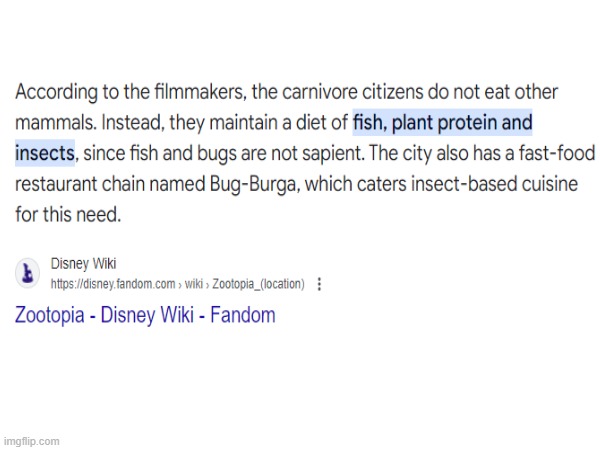Image resolution: width=600 pixels, height=450 pixels.
Task: Click the Disney Wiki favicon icon
Action: (27, 273)
